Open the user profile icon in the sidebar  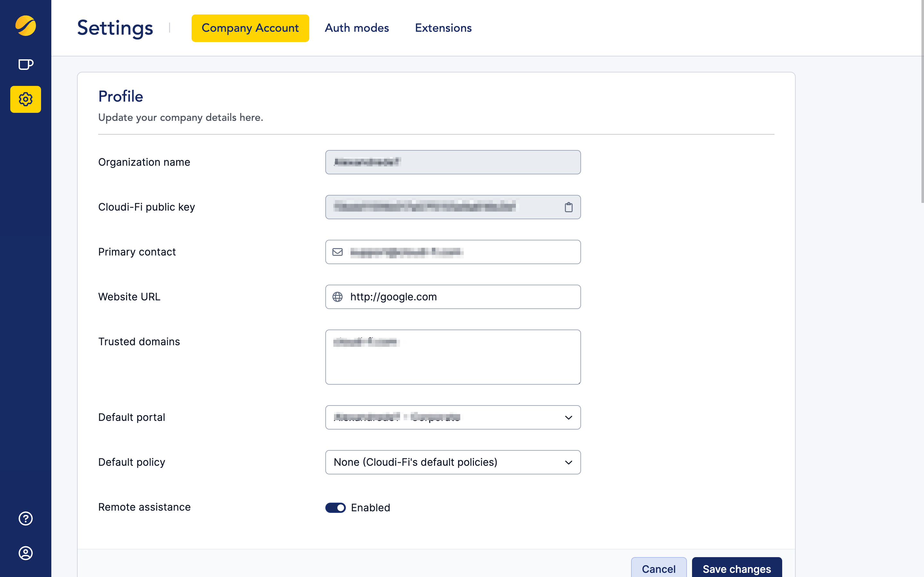coord(26,553)
